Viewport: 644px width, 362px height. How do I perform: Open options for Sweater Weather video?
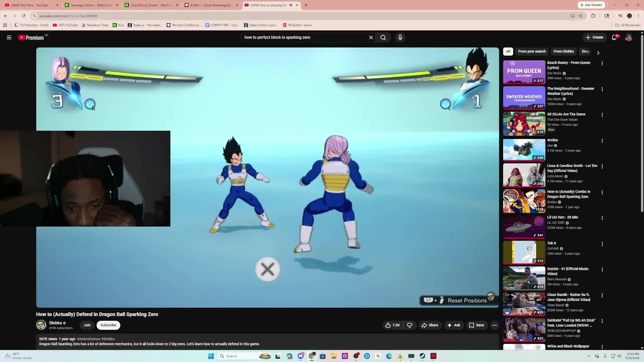point(602,89)
